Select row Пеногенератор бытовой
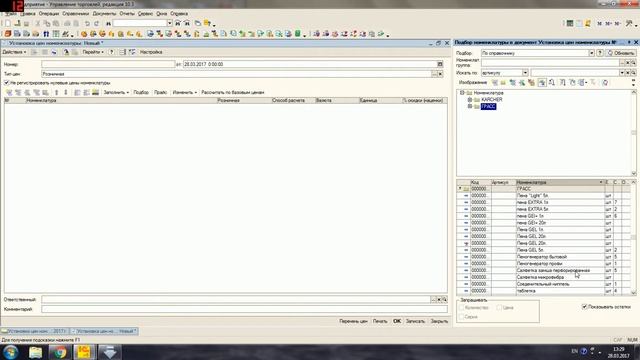 click(x=544, y=257)
